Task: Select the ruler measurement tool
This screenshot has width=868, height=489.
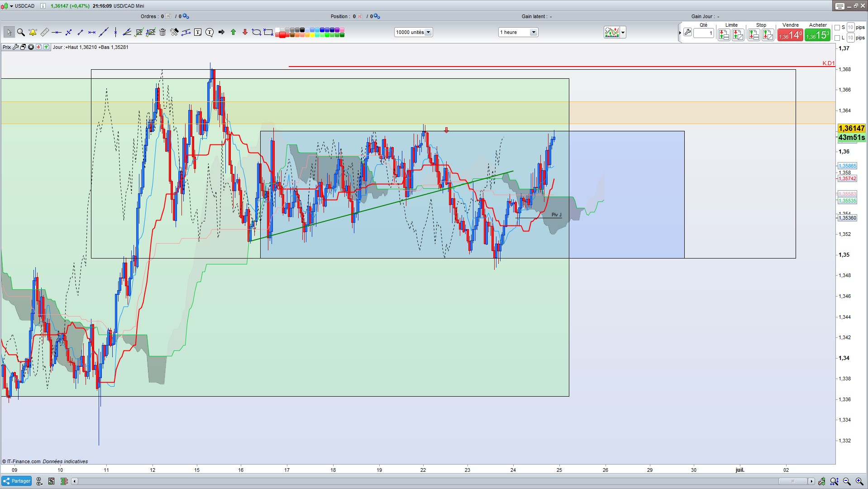Action: [x=44, y=32]
